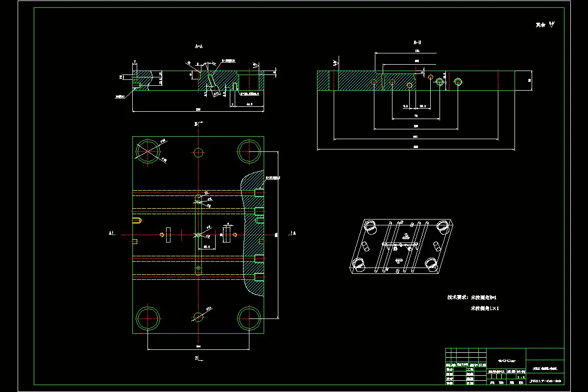Select top-right guide hole circle in plan view
The image size is (588, 392).
point(248,151)
